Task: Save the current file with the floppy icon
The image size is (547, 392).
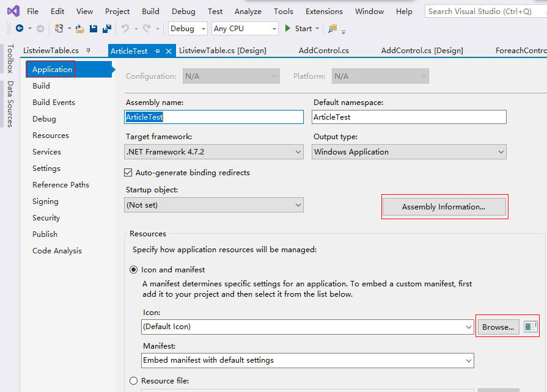Action: pyautogui.click(x=94, y=29)
